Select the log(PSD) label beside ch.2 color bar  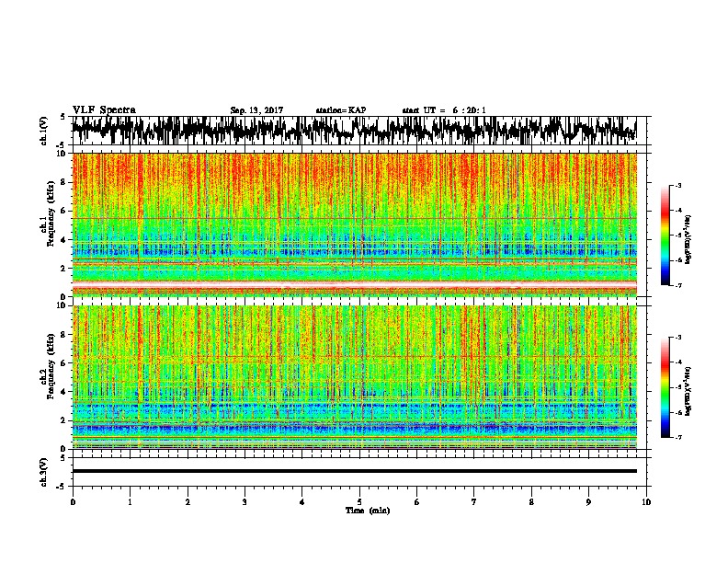point(688,391)
